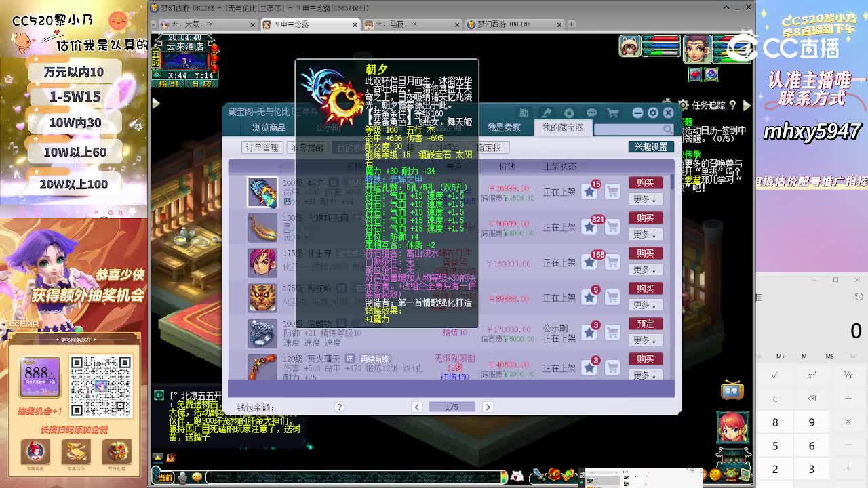The height and width of the screenshot is (488, 868).
Task: Click the 预定 button on the 100级 listing
Action: tap(645, 324)
